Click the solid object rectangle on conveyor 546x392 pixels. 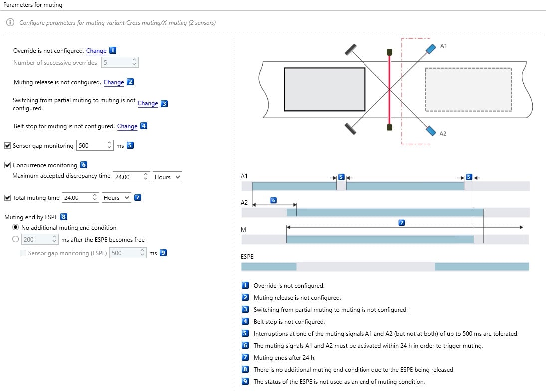click(x=325, y=89)
